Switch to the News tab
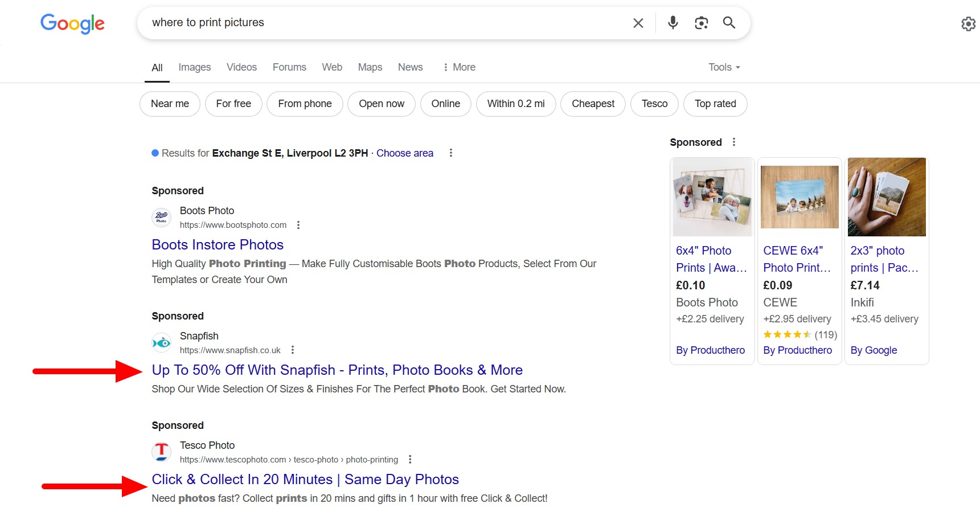Screen dimensions: 980x524 point(411,67)
